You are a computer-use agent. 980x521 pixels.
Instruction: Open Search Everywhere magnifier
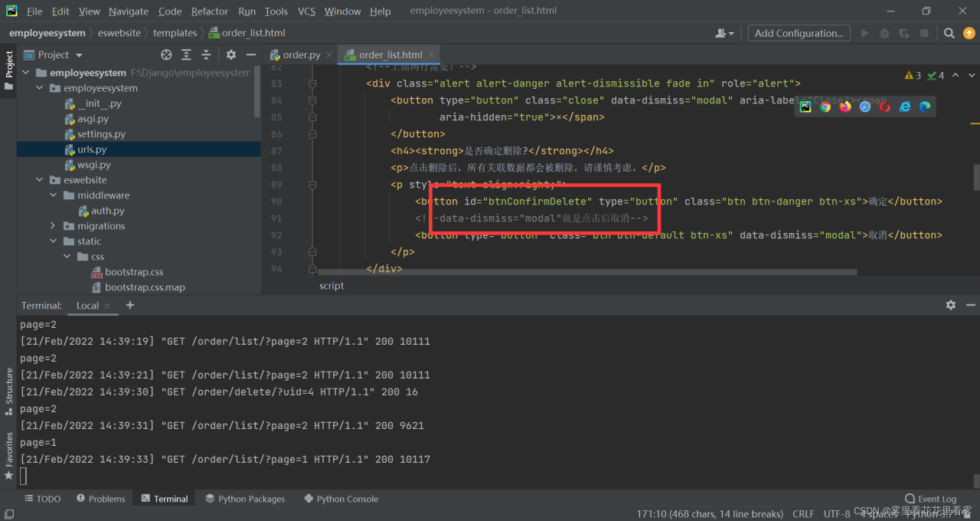(949, 33)
